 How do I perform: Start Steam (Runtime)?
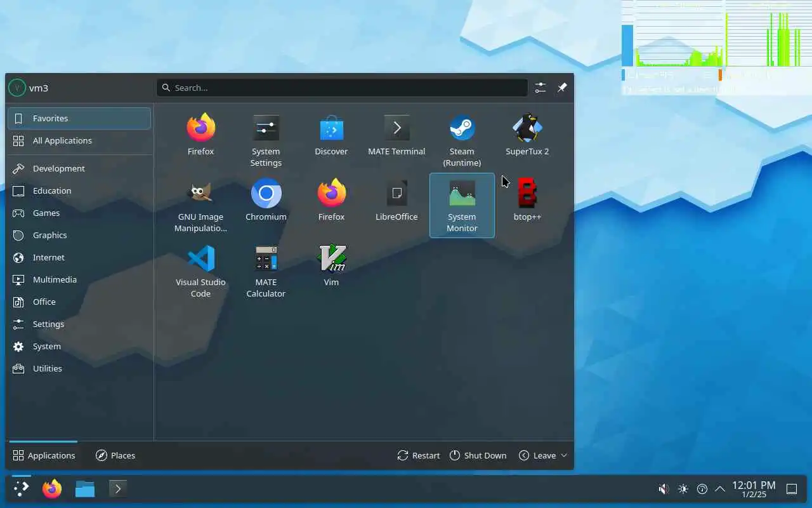pos(462,140)
